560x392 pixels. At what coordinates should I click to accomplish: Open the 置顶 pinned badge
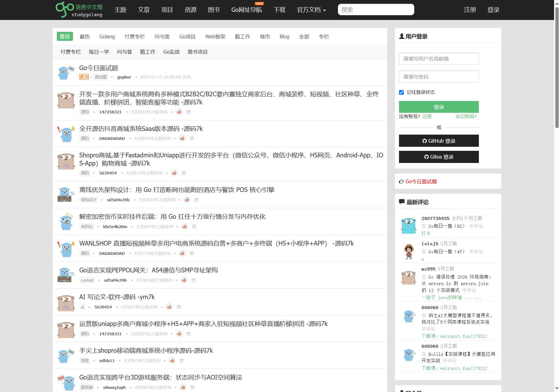[84, 77]
